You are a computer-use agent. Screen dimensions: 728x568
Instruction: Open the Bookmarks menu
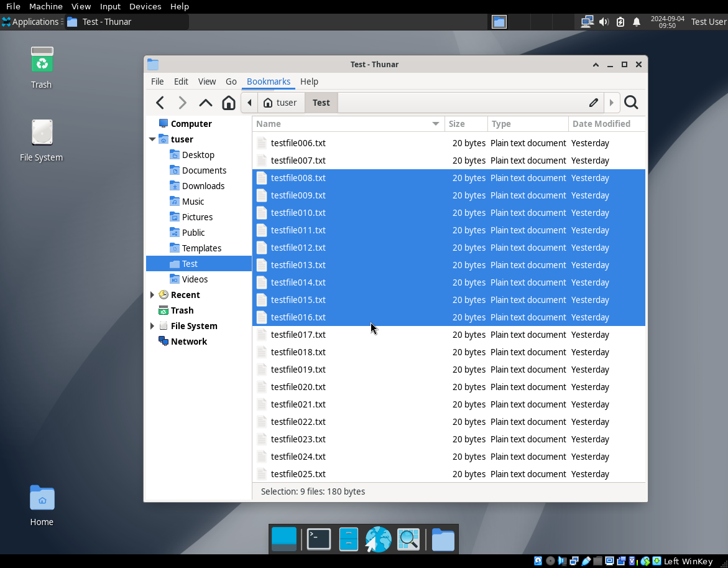pos(269,81)
